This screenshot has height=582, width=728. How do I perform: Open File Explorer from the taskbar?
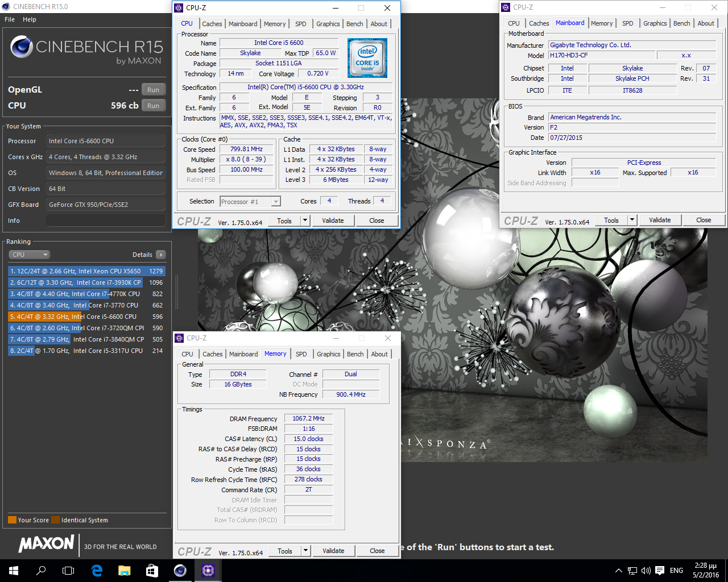[124, 571]
